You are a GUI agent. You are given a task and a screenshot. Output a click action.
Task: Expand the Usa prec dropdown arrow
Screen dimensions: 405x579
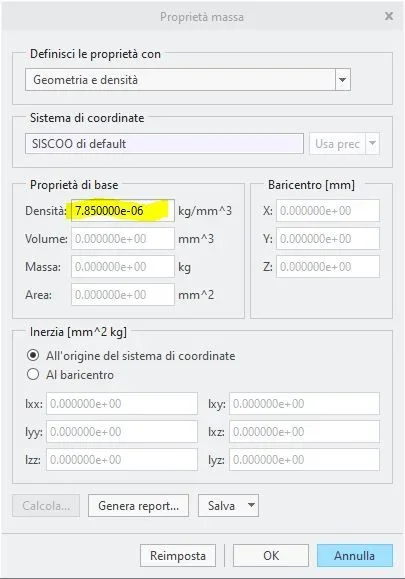(373, 143)
